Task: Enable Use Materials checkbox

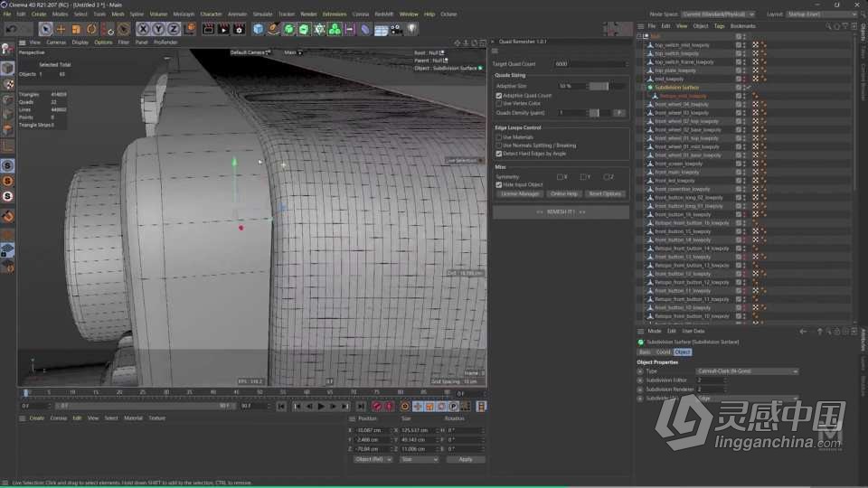Action: (499, 137)
